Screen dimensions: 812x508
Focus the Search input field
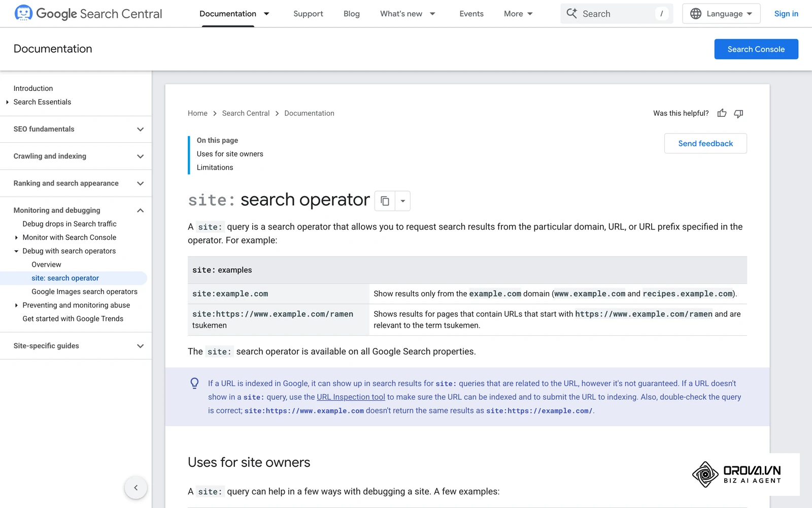pyautogui.click(x=617, y=14)
